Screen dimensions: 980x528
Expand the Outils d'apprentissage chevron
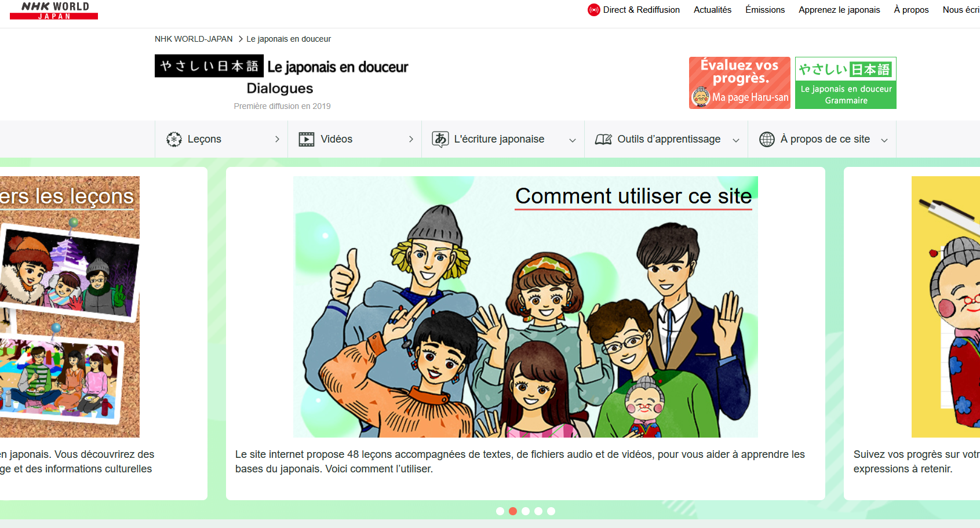coord(736,140)
